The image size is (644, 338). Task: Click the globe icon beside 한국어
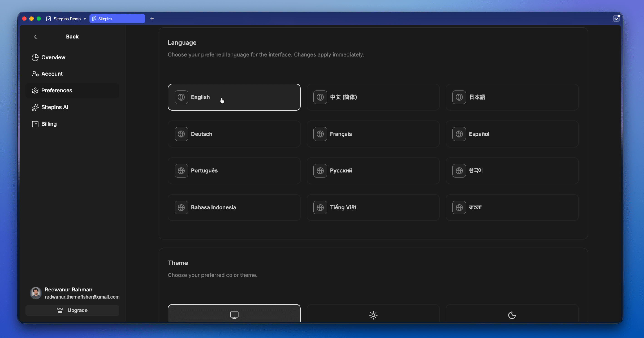(459, 171)
